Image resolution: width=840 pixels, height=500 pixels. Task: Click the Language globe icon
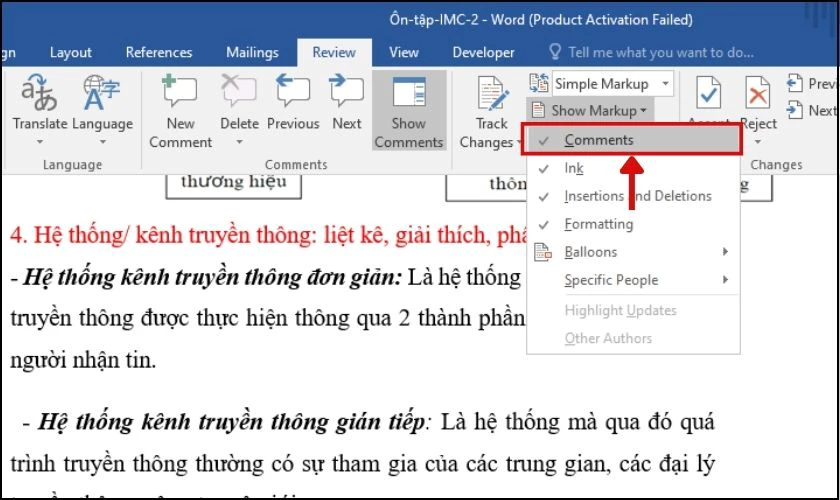[x=101, y=92]
